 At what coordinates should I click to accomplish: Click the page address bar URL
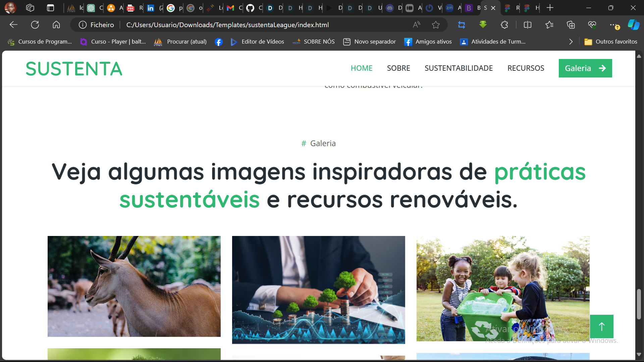(227, 25)
